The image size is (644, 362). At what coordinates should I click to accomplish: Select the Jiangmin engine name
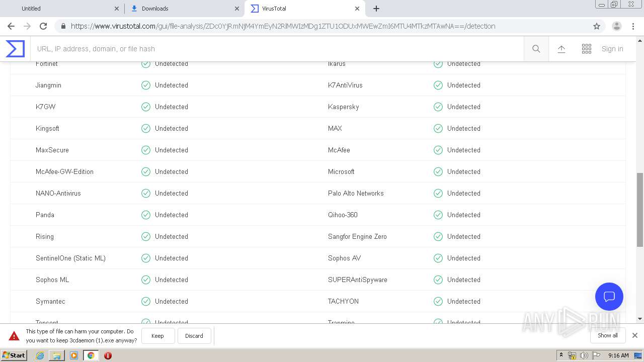point(48,85)
